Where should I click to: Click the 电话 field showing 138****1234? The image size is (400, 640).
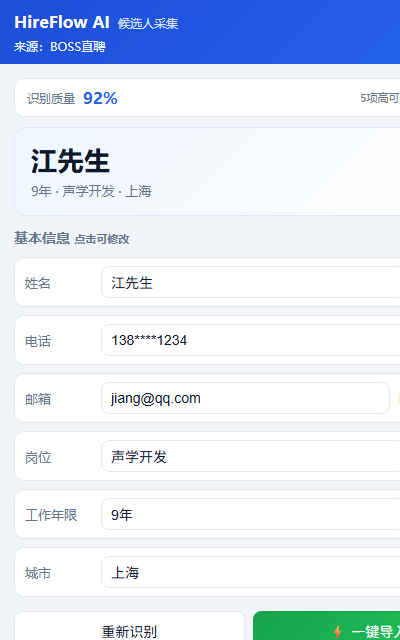point(251,340)
